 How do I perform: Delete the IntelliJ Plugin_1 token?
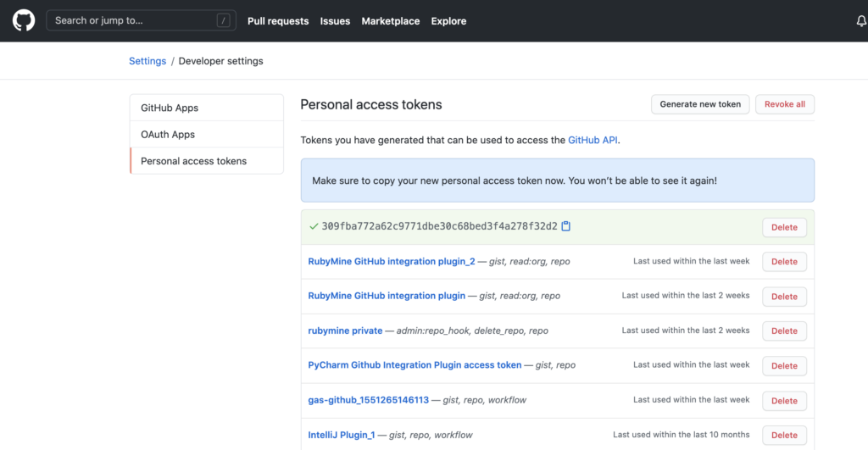tap(784, 435)
